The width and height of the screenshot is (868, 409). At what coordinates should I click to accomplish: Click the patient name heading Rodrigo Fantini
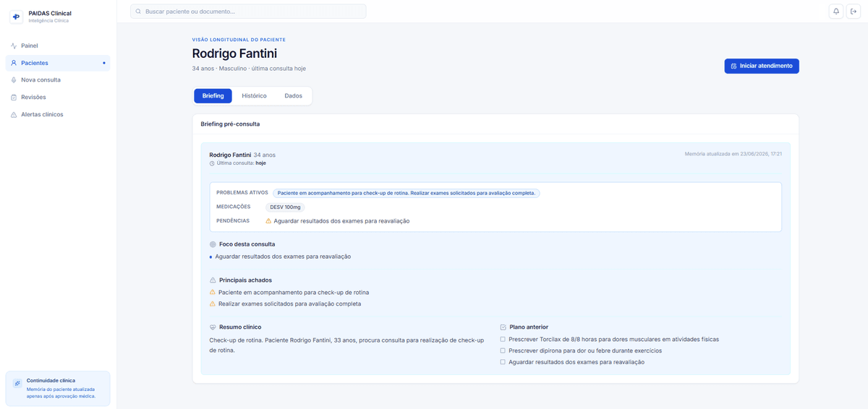(x=234, y=53)
